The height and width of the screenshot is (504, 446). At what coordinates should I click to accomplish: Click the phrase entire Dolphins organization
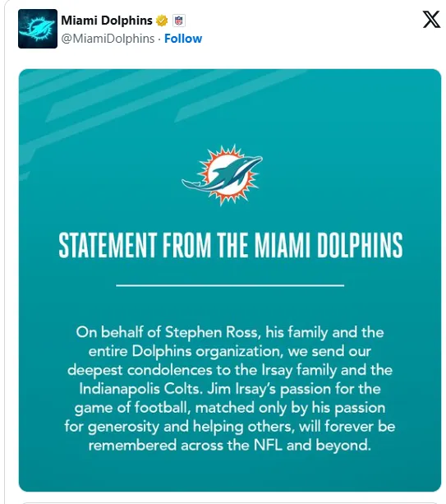click(186, 351)
